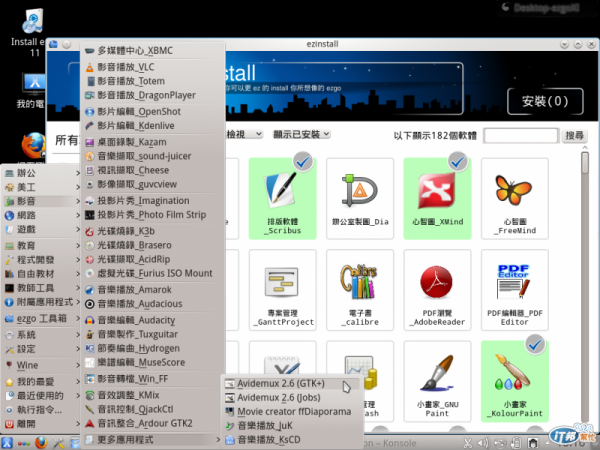Open the volume control in system tray

(483, 443)
